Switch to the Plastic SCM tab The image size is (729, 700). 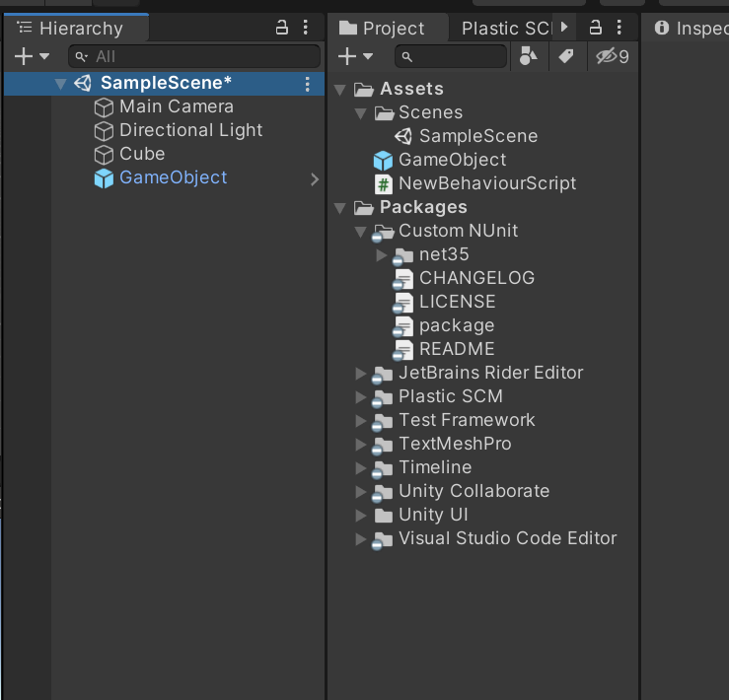507,29
